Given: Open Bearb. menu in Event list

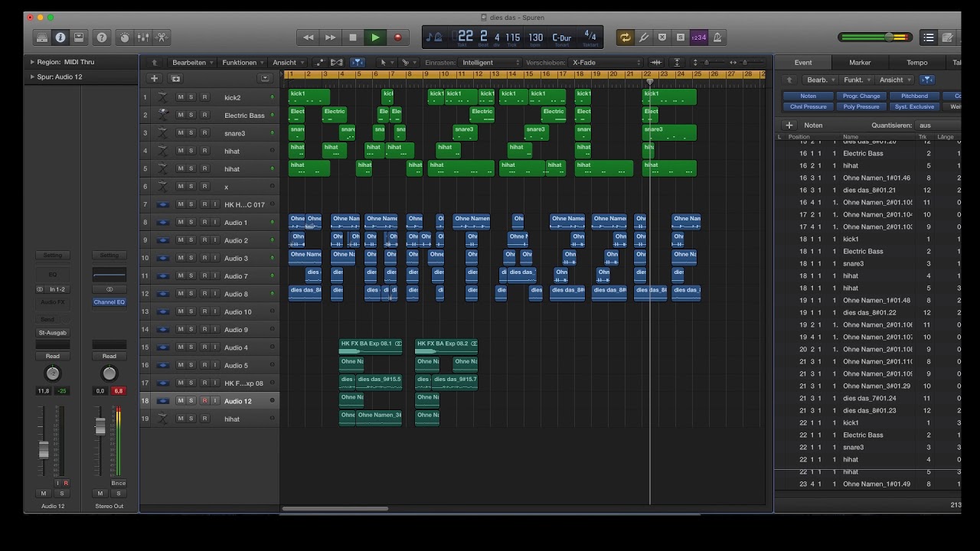Looking at the screenshot, I should 820,80.
